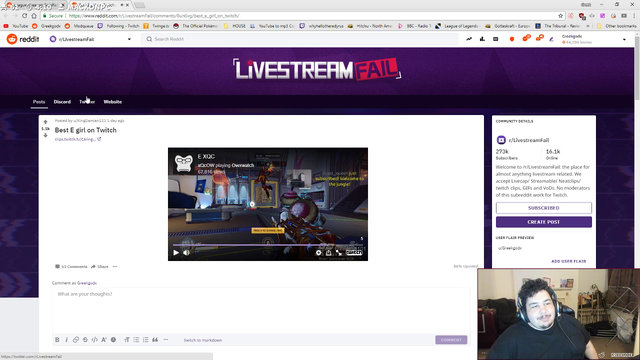
Task: Open the League of Legends bookmark
Action: point(458,26)
